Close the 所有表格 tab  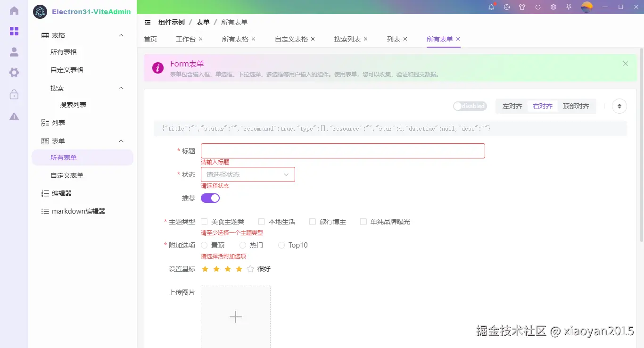[254, 39]
